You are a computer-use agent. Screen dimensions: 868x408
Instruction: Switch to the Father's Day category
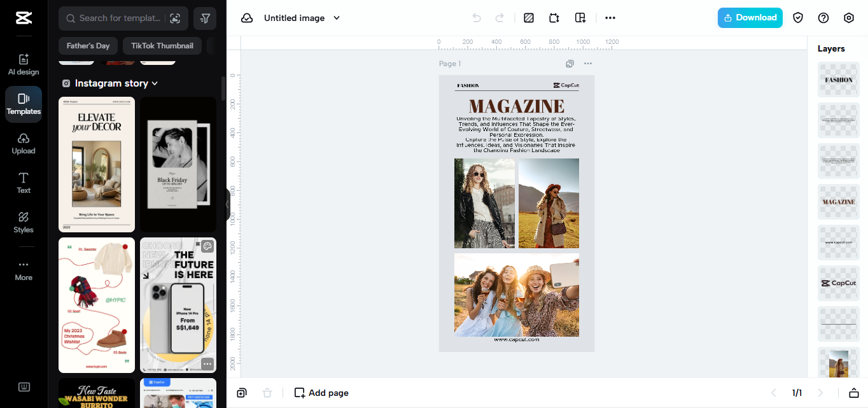point(88,45)
